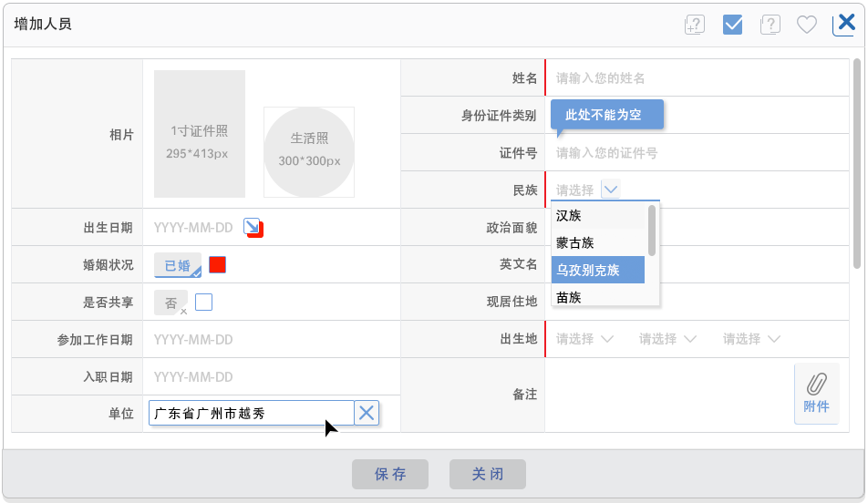The width and height of the screenshot is (868, 503).
Task: Close the 增加人员 dialog with X
Action: point(845,23)
